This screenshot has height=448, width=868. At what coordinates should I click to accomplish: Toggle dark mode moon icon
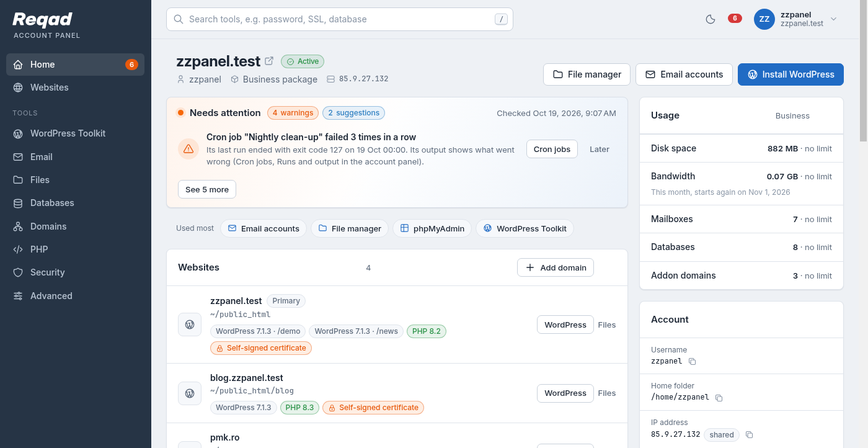(711, 19)
